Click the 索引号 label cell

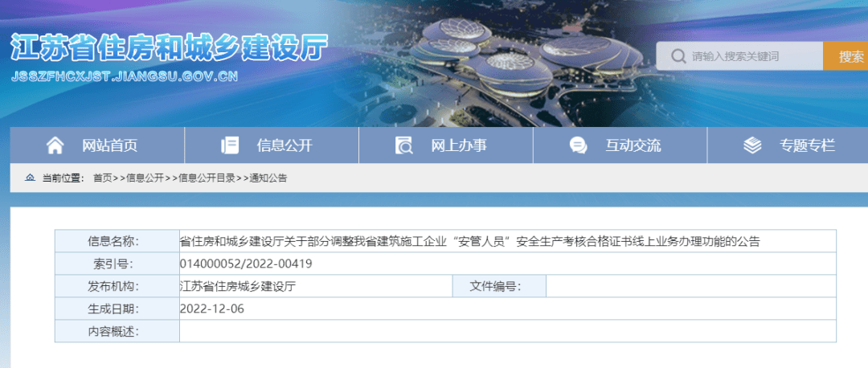pos(117,264)
